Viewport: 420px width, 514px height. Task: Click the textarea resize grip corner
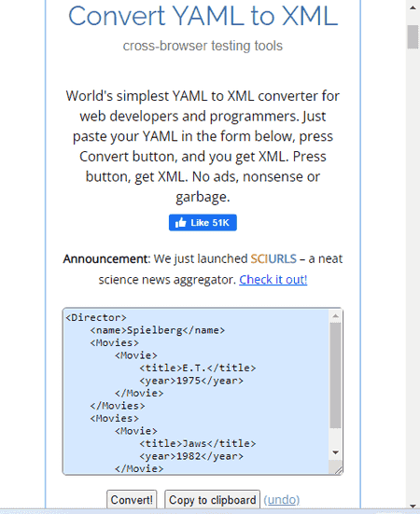tap(338, 469)
